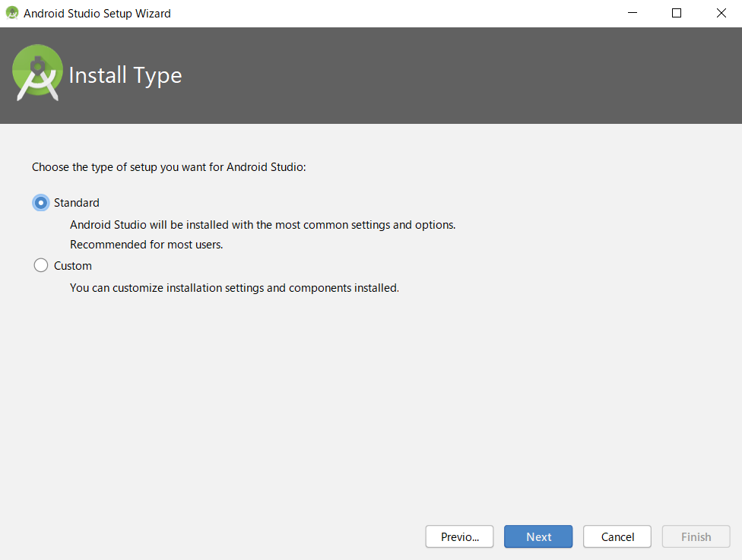Image resolution: width=742 pixels, height=560 pixels.
Task: Click the small title bar Android icon
Action: 12,14
